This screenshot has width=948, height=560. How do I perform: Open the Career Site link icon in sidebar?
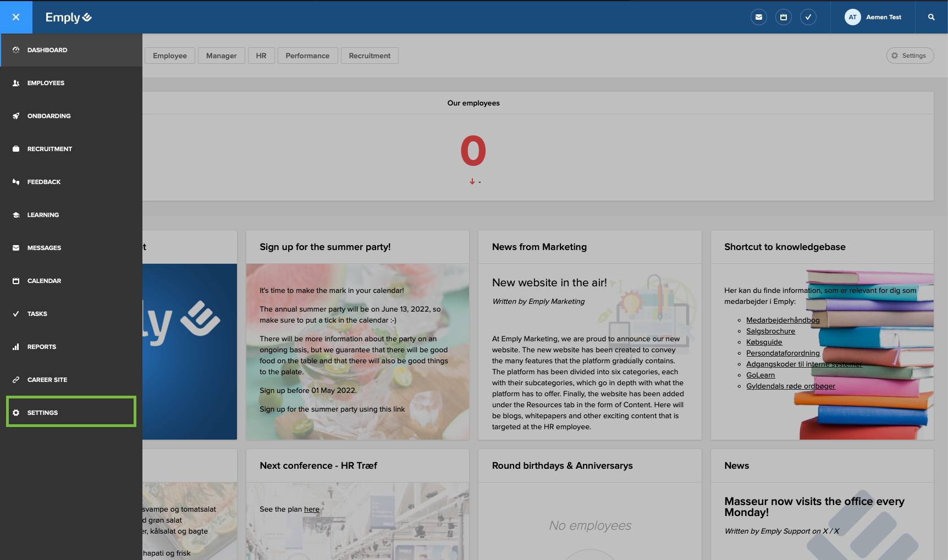[x=47, y=379]
